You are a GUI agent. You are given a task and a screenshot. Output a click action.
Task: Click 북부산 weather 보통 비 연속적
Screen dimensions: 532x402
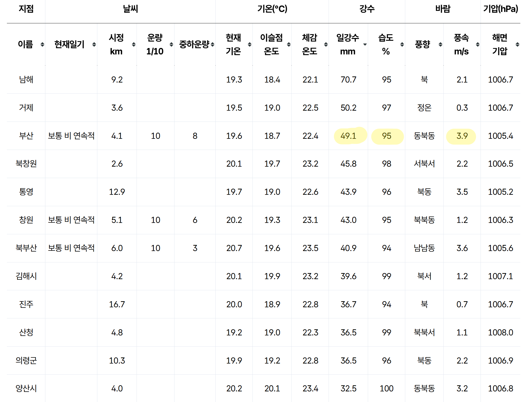[71, 248]
